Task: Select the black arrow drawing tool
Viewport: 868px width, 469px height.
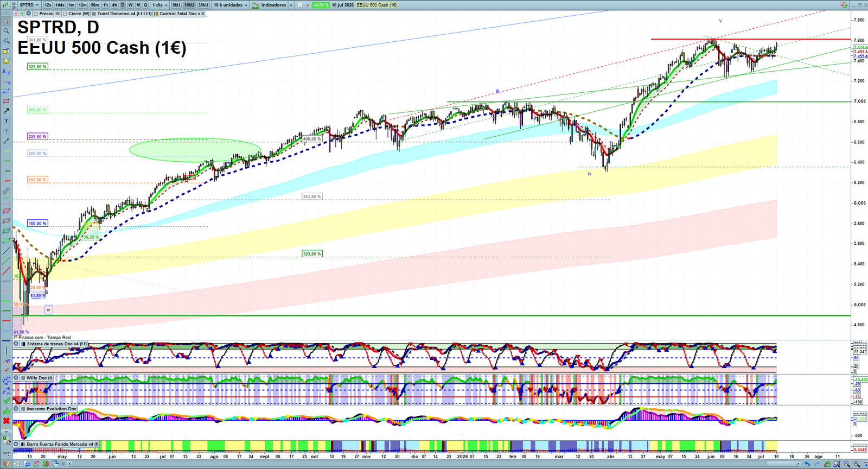Action: [6, 111]
